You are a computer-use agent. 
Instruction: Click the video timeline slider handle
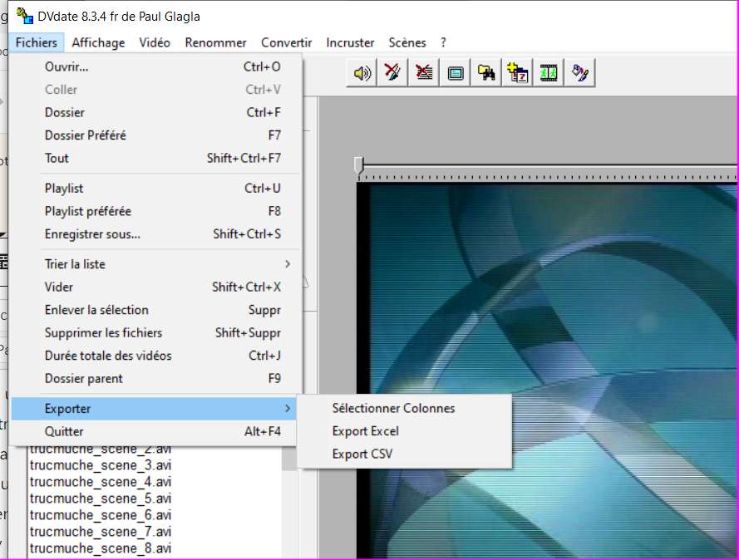(359, 165)
